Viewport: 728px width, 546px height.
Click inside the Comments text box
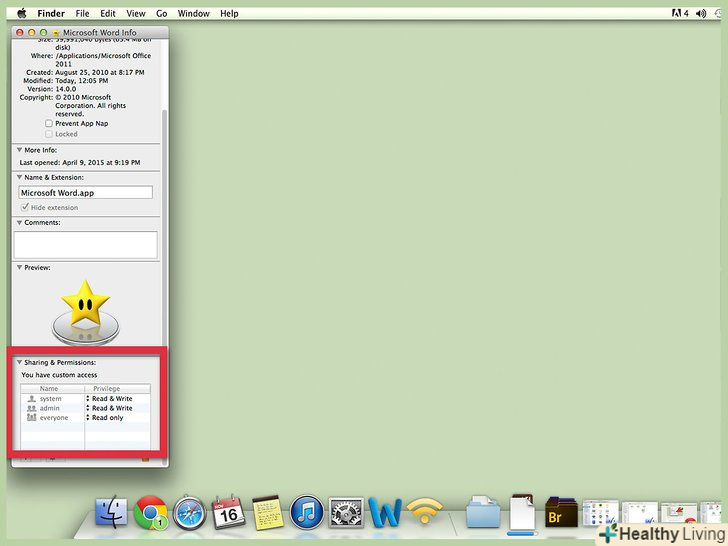click(x=85, y=245)
